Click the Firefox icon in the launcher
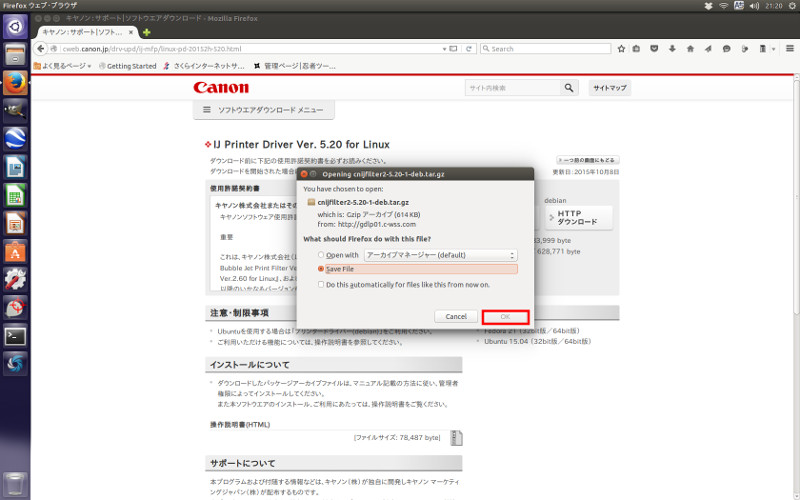 coord(15,82)
